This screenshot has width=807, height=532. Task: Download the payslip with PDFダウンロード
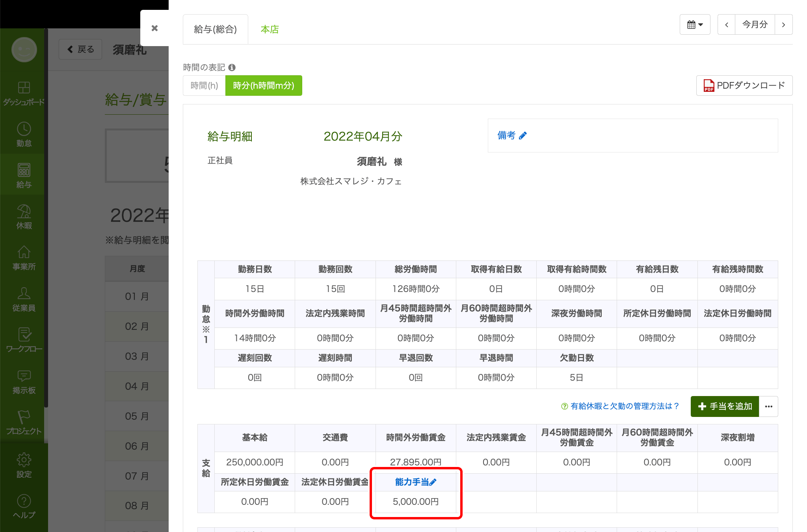pos(744,86)
